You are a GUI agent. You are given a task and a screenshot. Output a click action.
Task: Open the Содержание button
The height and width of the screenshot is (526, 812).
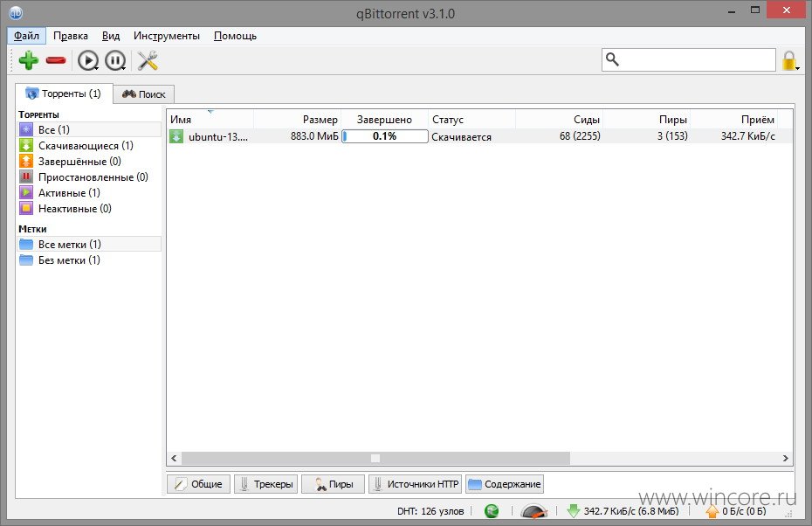(x=505, y=484)
